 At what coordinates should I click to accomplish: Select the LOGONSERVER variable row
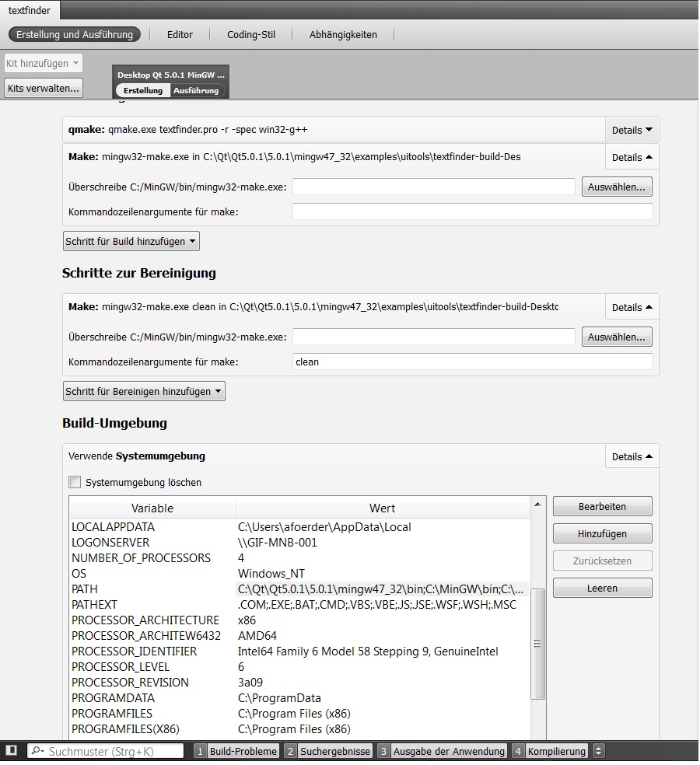pyautogui.click(x=299, y=543)
